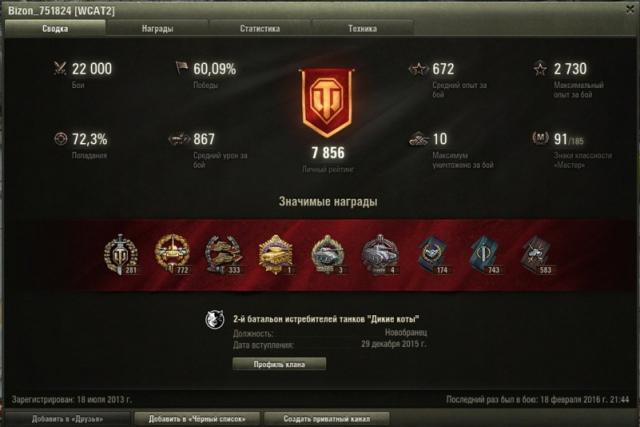Add player via Добавить в «Друзья»
The image size is (640, 427).
click(x=67, y=419)
